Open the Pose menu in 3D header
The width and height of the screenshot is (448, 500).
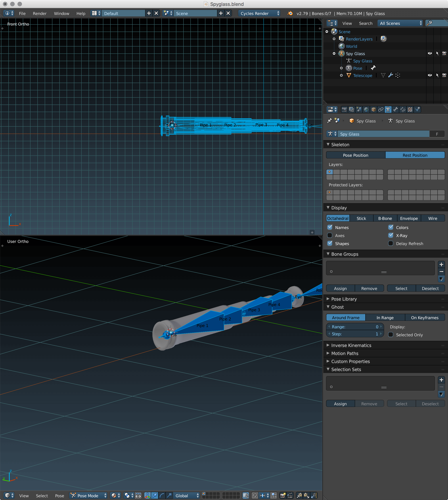tap(59, 496)
